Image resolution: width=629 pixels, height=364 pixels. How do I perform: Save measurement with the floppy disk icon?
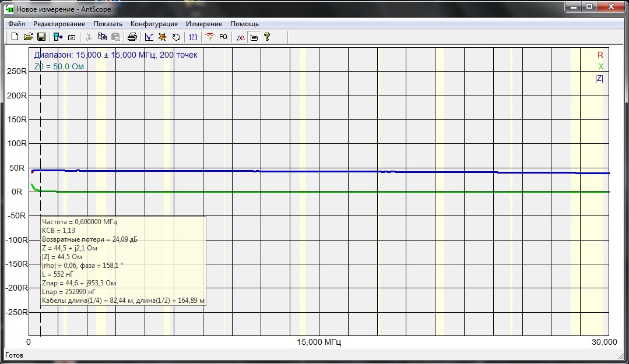pyautogui.click(x=41, y=37)
